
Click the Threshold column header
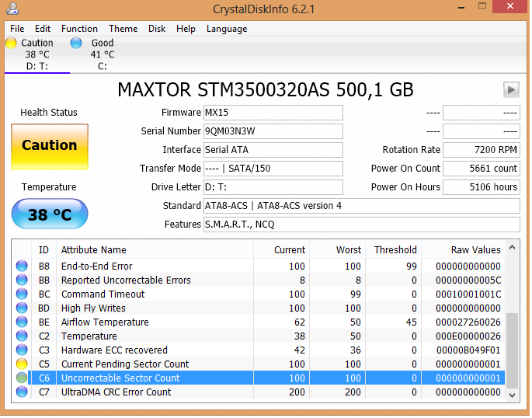[x=394, y=250]
